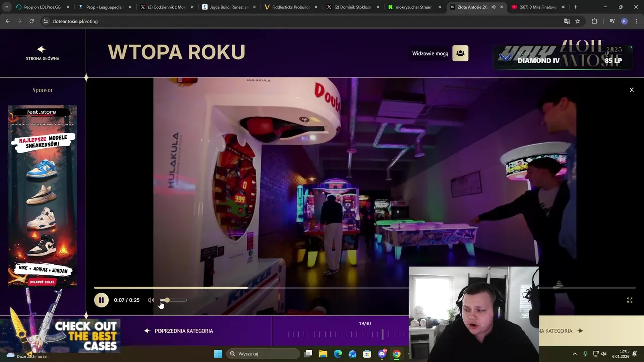Viewport: 644px width, 362px height.
Task: Switch to Codziennik z Mon X tab
Action: 166,7
